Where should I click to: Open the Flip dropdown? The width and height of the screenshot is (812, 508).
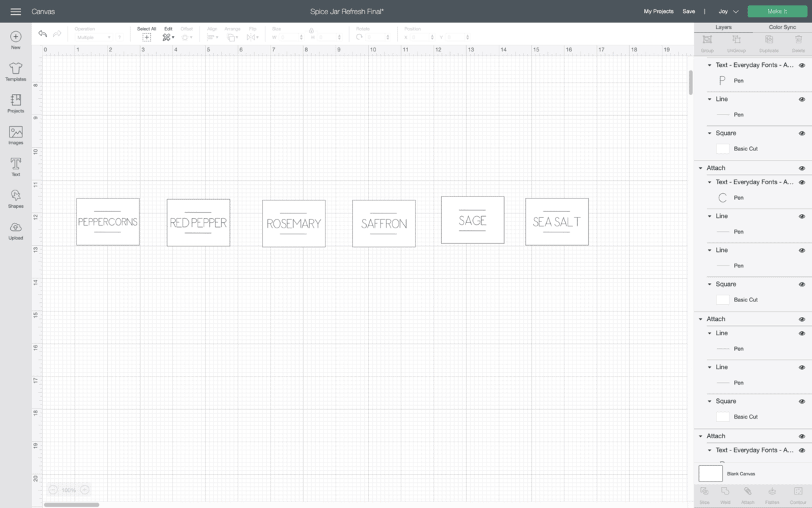point(253,37)
